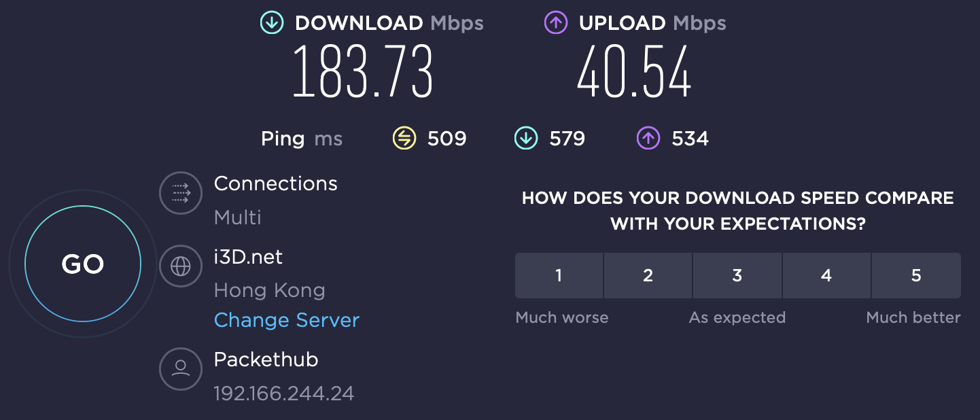This screenshot has width=980, height=420.
Task: Click the Packethub user profile icon
Action: tap(181, 368)
